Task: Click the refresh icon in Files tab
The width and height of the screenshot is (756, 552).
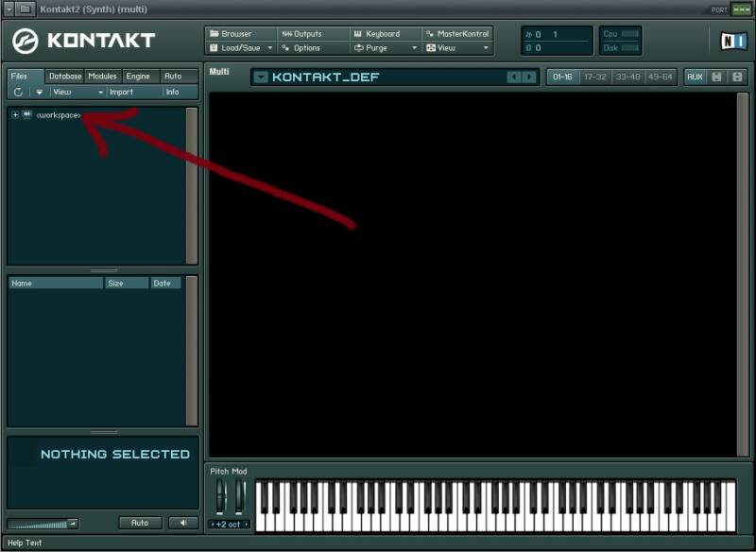Action: point(18,92)
